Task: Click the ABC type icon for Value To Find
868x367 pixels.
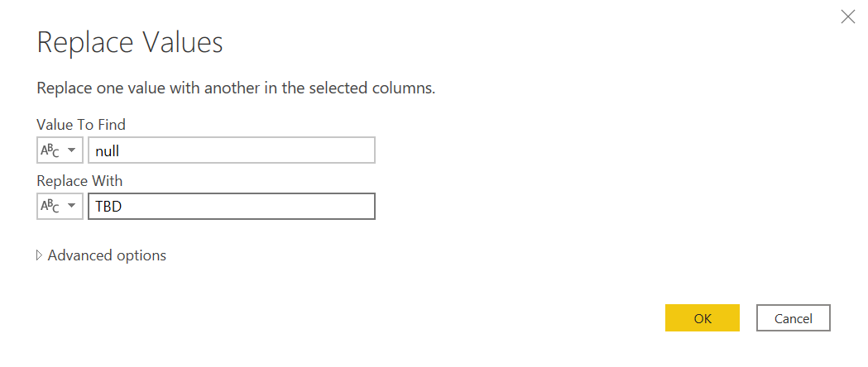Action: (x=50, y=150)
